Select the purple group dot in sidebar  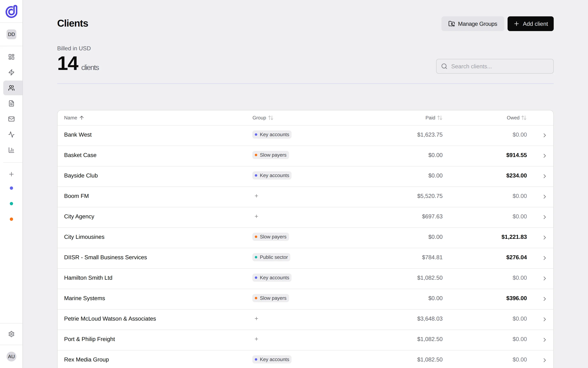coord(11,188)
